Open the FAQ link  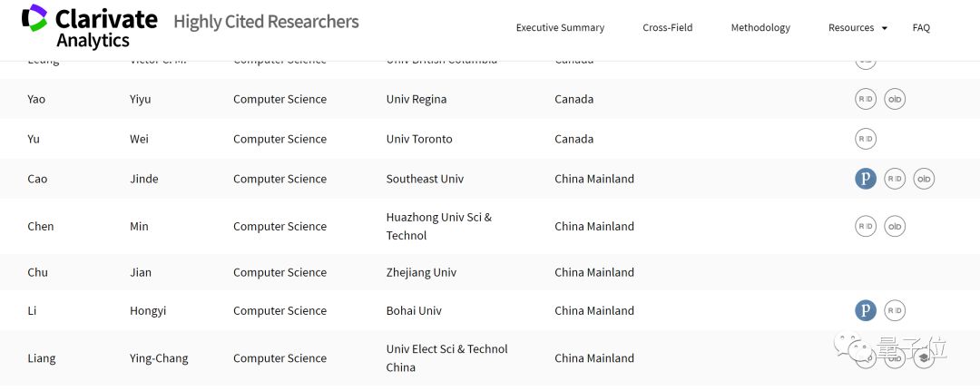point(921,28)
